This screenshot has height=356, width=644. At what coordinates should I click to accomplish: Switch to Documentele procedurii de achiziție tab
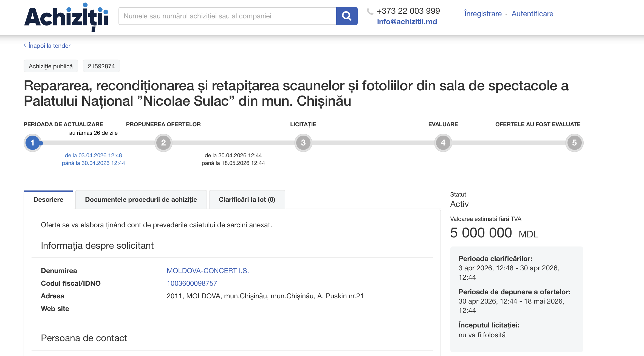click(141, 200)
